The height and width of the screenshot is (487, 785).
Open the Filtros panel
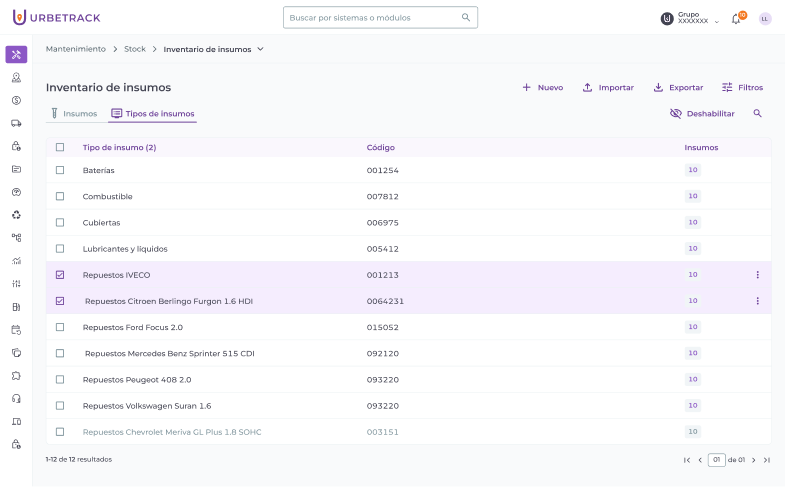[x=742, y=88]
